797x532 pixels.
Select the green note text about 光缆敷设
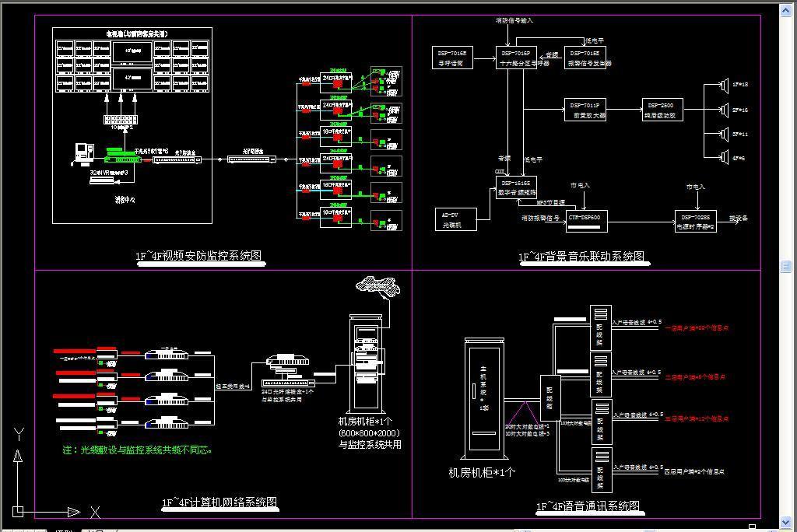click(x=136, y=450)
